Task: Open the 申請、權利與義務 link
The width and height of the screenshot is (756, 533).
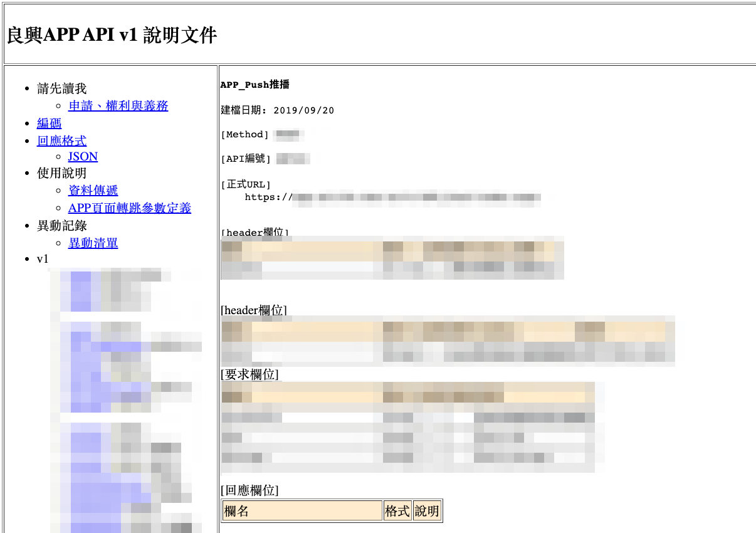Action: click(x=118, y=106)
